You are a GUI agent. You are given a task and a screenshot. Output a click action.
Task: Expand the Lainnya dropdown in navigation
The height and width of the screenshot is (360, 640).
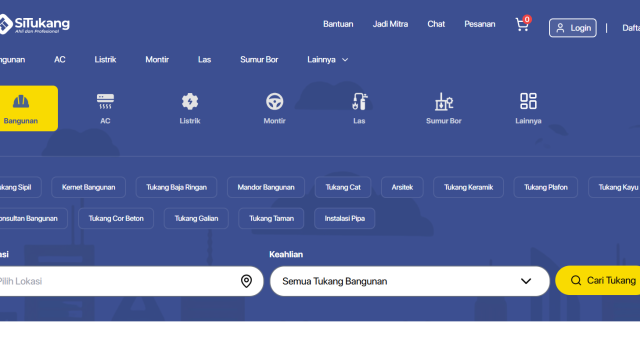(x=327, y=60)
